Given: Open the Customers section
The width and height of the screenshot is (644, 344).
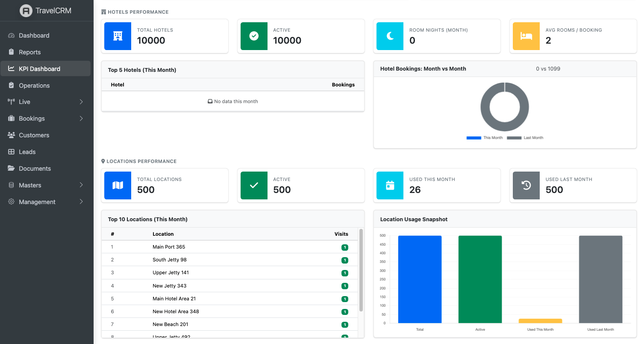Looking at the screenshot, I should point(45,135).
